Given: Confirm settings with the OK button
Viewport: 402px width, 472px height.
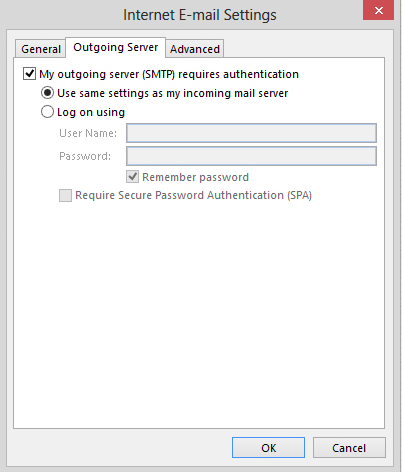Looking at the screenshot, I should [268, 448].
